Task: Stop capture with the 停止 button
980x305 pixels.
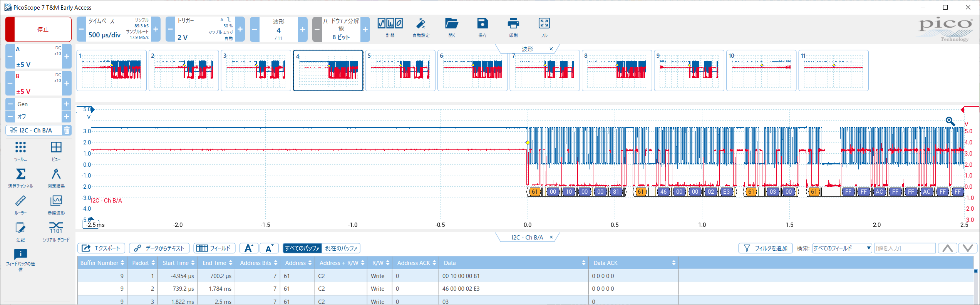Action: tap(39, 29)
